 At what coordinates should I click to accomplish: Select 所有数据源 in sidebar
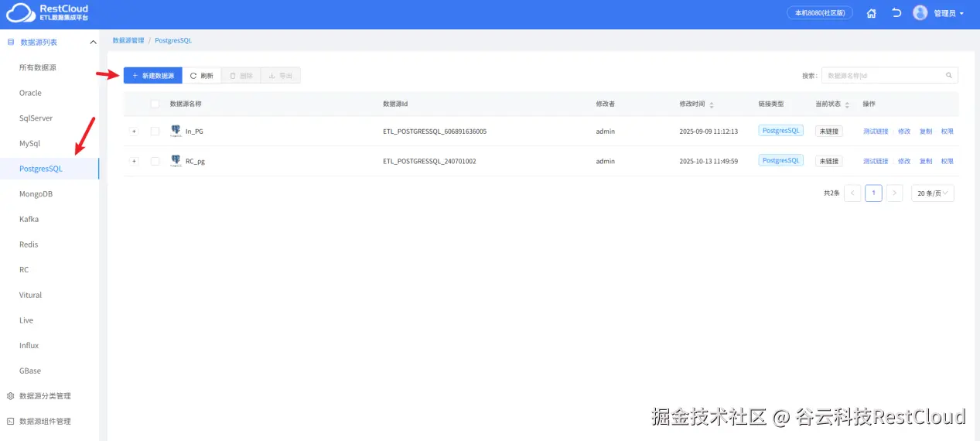(x=38, y=68)
